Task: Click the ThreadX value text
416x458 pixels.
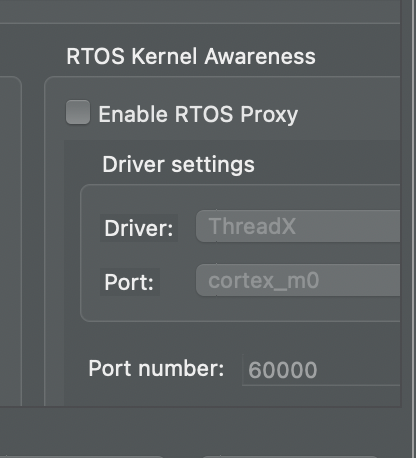Action: (252, 226)
